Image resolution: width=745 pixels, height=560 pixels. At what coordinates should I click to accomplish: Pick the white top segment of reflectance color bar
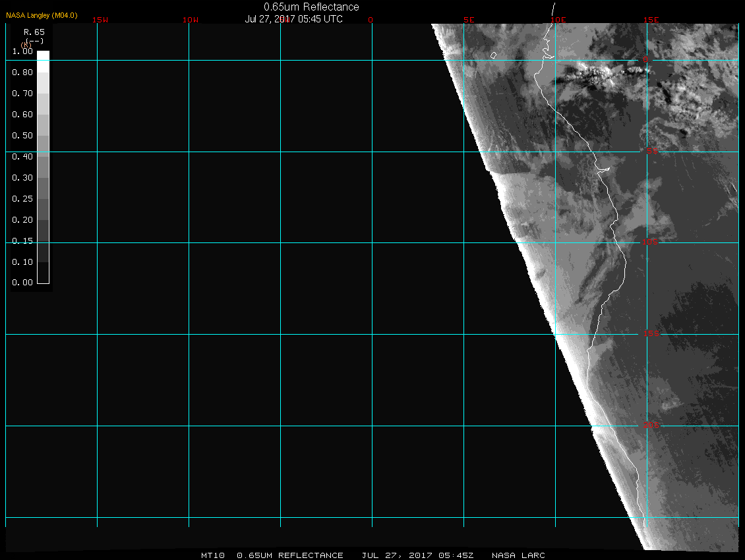tap(44, 62)
